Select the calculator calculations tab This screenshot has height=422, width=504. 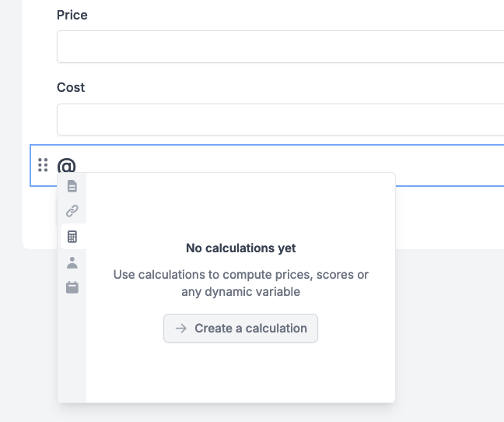[72, 237]
